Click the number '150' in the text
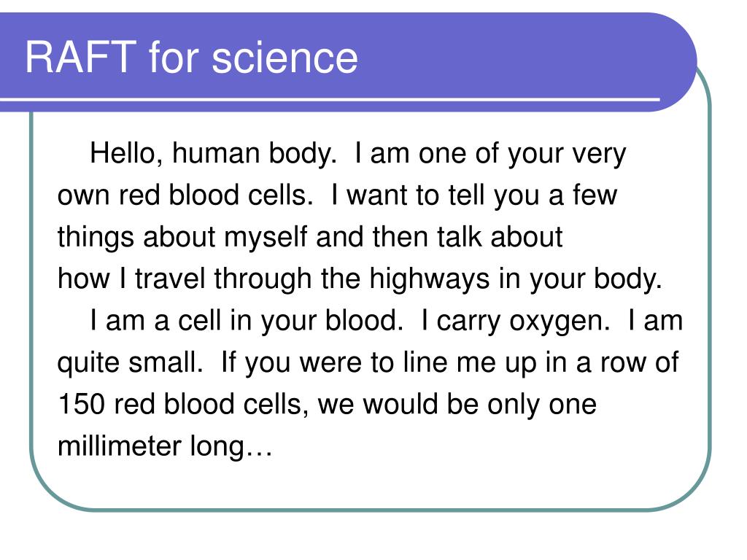Image resolution: width=747 pixels, height=560 pixels. pos(81,404)
